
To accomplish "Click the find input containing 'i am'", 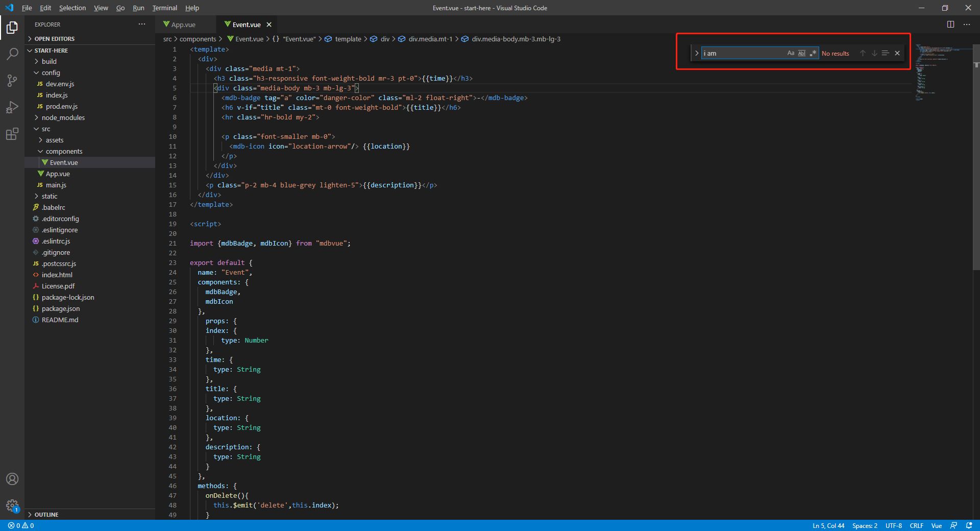I will click(743, 53).
